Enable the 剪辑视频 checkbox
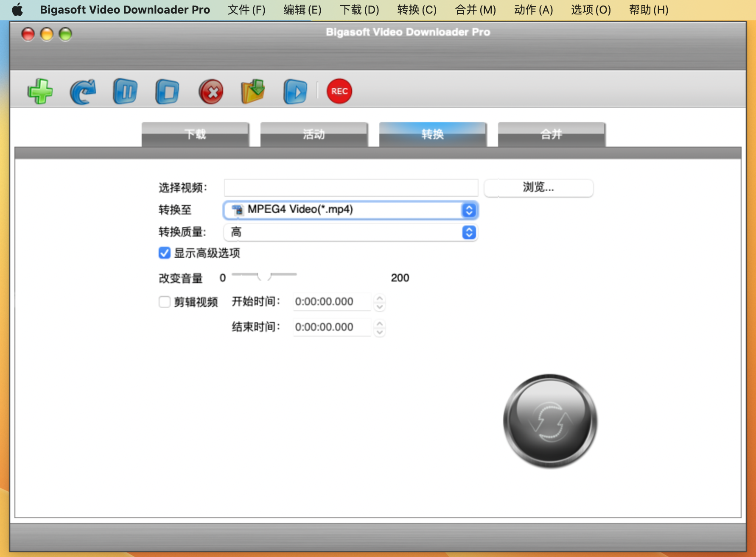Image resolution: width=756 pixels, height=557 pixels. (165, 302)
